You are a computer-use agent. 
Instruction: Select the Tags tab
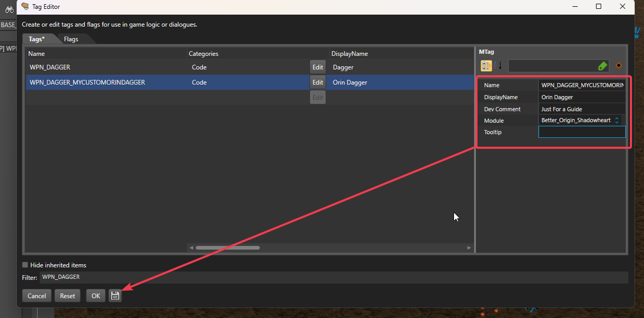[37, 39]
